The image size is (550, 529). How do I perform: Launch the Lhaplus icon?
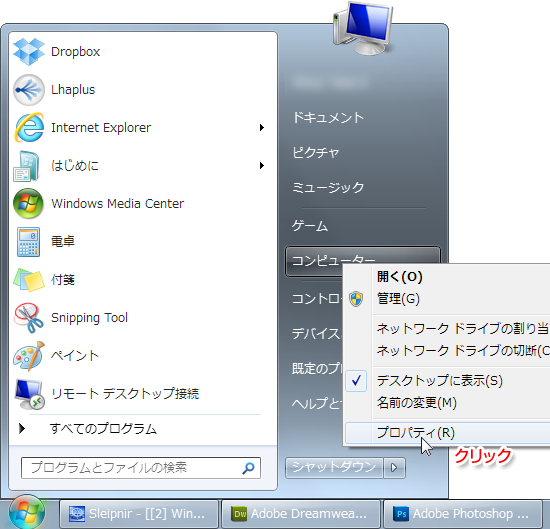tap(29, 90)
